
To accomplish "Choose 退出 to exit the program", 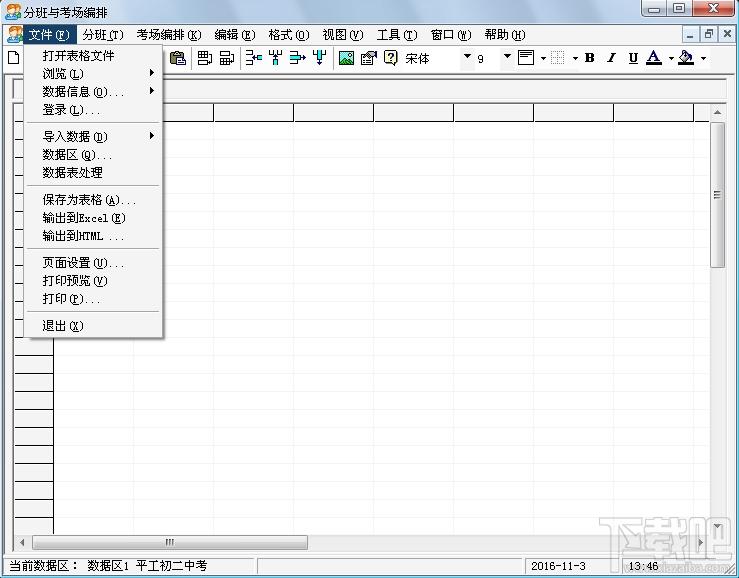I will click(x=94, y=325).
